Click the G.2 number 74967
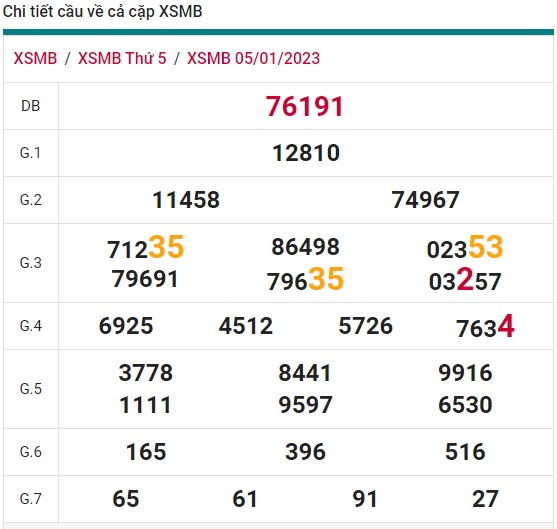This screenshot has width=557, height=529. coord(425,200)
